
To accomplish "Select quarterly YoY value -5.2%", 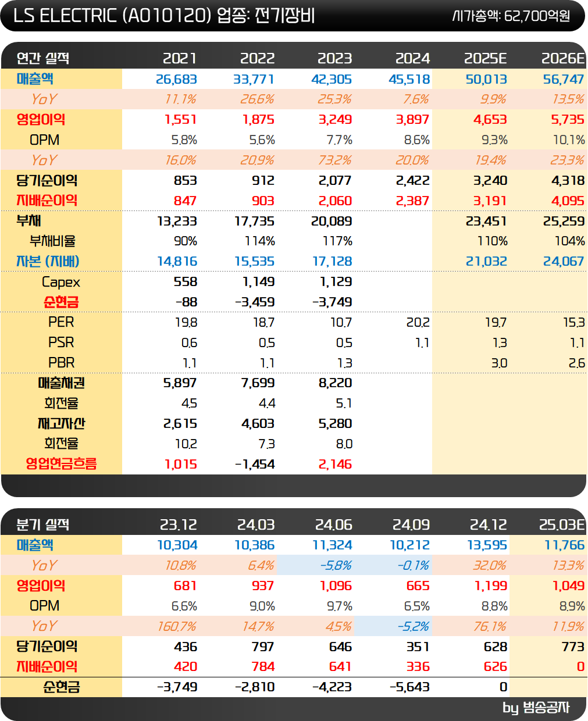I will [414, 627].
